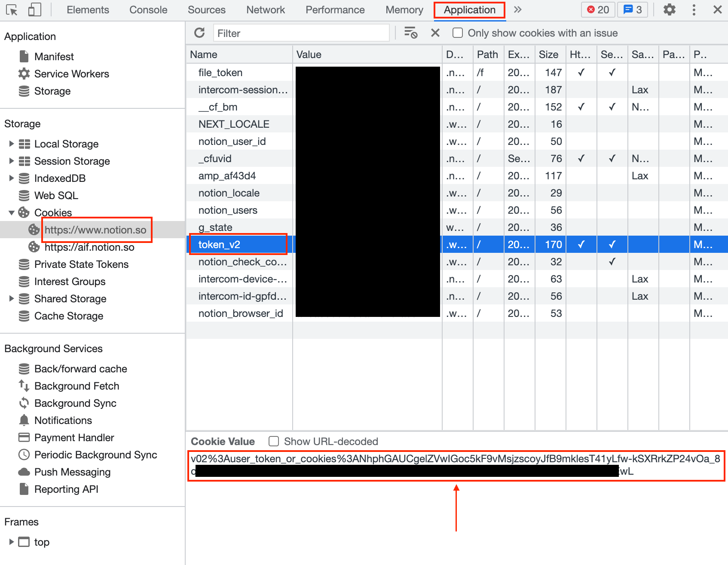Expand the Local Storage tree item
Image resolution: width=728 pixels, height=565 pixels.
(12, 144)
